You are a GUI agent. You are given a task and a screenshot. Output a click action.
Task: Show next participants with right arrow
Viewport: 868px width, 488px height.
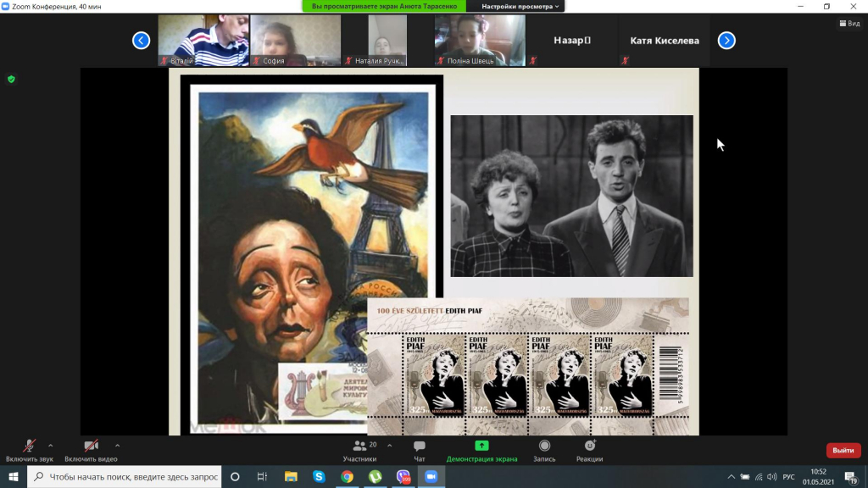(726, 41)
